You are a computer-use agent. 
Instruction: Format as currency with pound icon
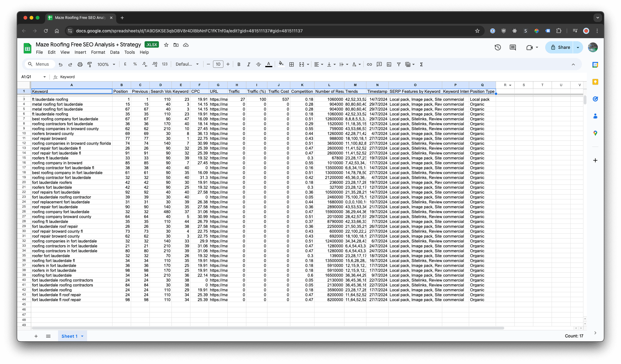pyautogui.click(x=125, y=64)
